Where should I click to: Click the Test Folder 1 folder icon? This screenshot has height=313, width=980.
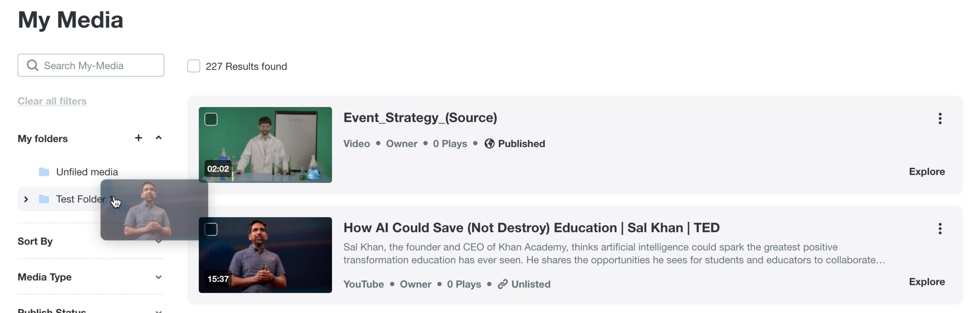pyautogui.click(x=44, y=199)
